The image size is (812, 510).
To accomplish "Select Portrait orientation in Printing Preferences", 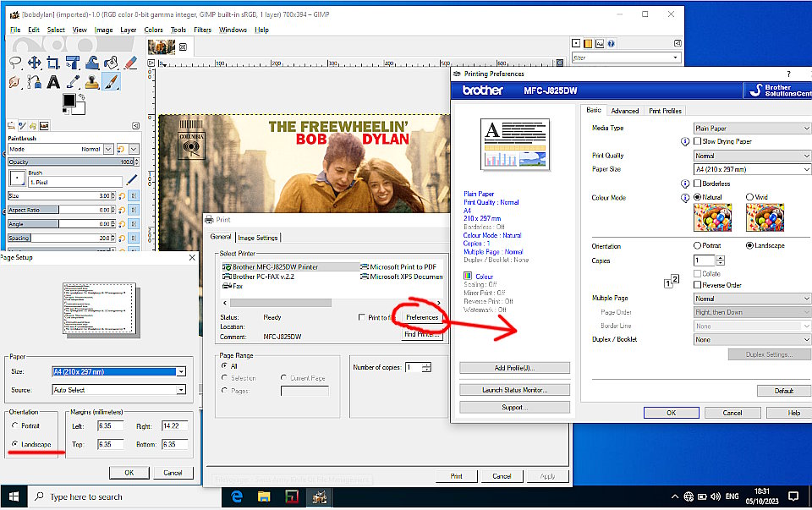I will pyautogui.click(x=697, y=246).
